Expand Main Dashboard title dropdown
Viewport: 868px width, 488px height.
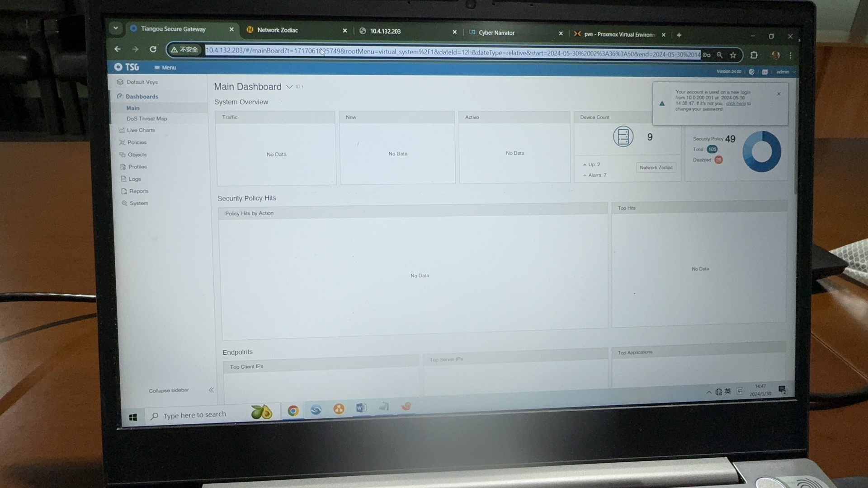pos(289,87)
